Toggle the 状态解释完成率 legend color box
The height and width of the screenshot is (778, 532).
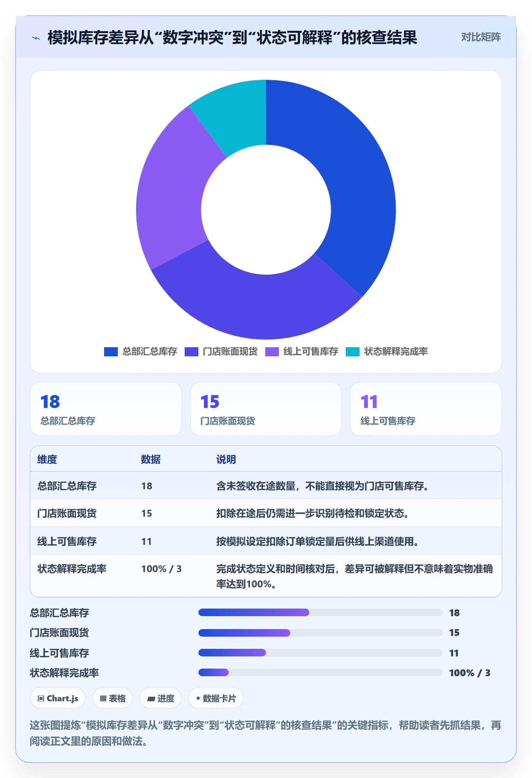pos(352,352)
